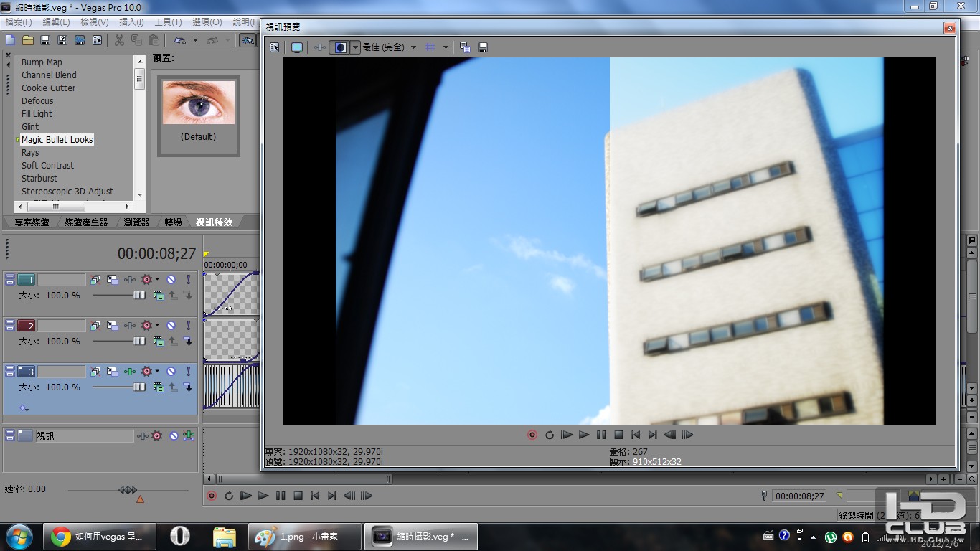Switch to the 媒體產生器 tab

pyautogui.click(x=86, y=222)
